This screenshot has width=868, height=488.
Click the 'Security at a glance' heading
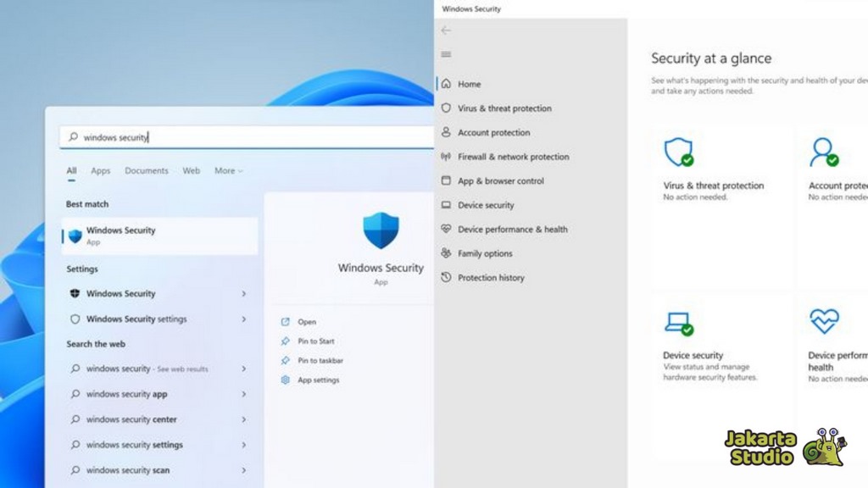711,58
